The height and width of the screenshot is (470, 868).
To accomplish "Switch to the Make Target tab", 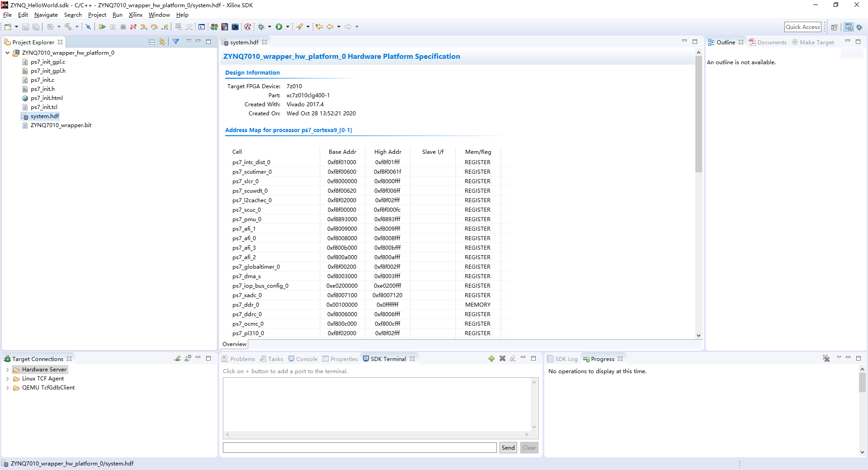I will click(x=813, y=43).
